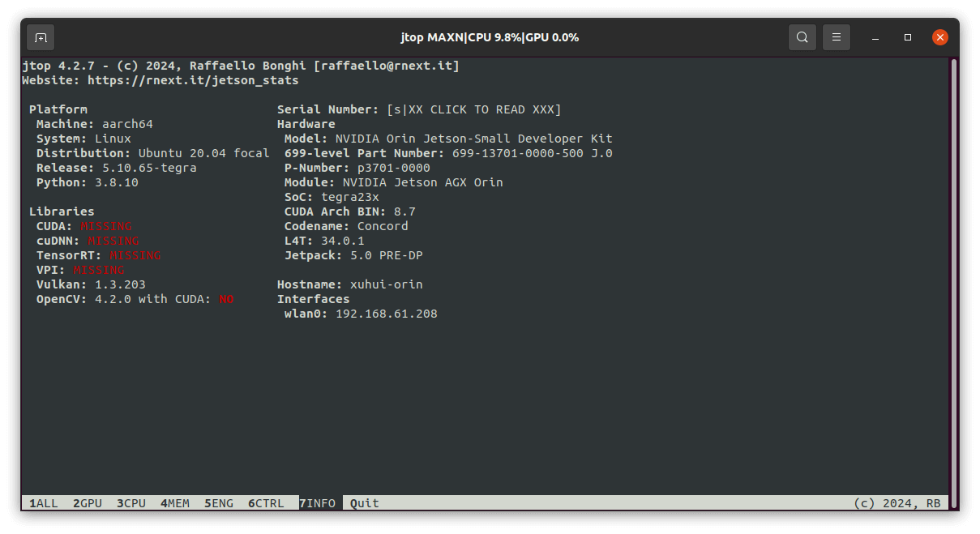Click the serial number reveal text

coord(474,109)
